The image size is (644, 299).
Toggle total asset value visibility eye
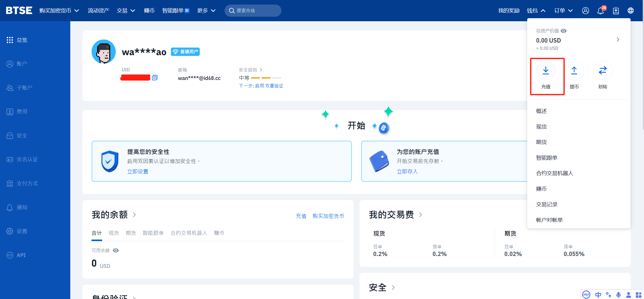[x=564, y=31]
